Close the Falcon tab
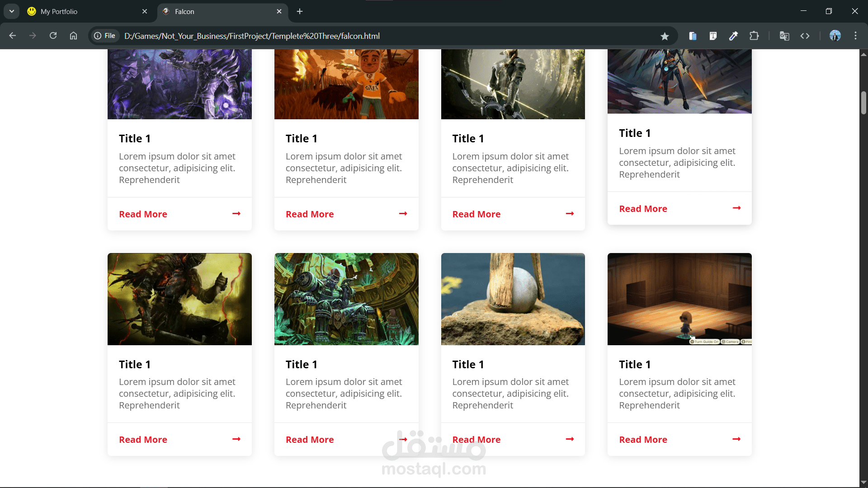Screen dimensions: 868x488 (x=279, y=11)
